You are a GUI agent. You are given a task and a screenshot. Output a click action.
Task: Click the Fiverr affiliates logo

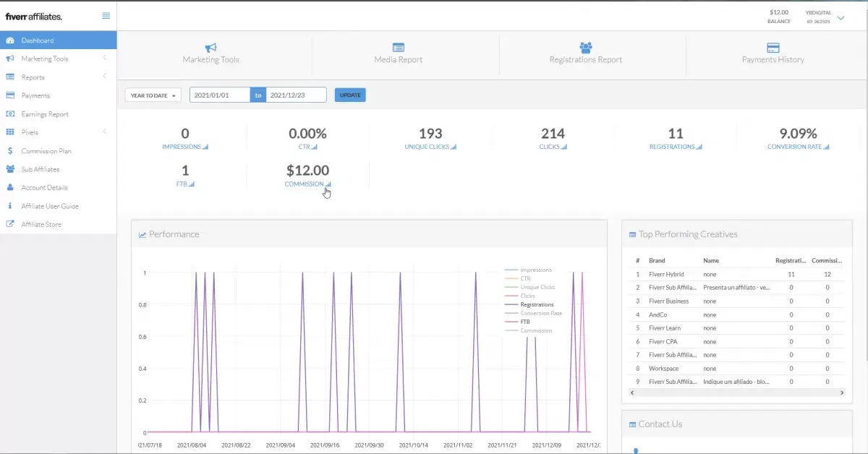coord(34,16)
